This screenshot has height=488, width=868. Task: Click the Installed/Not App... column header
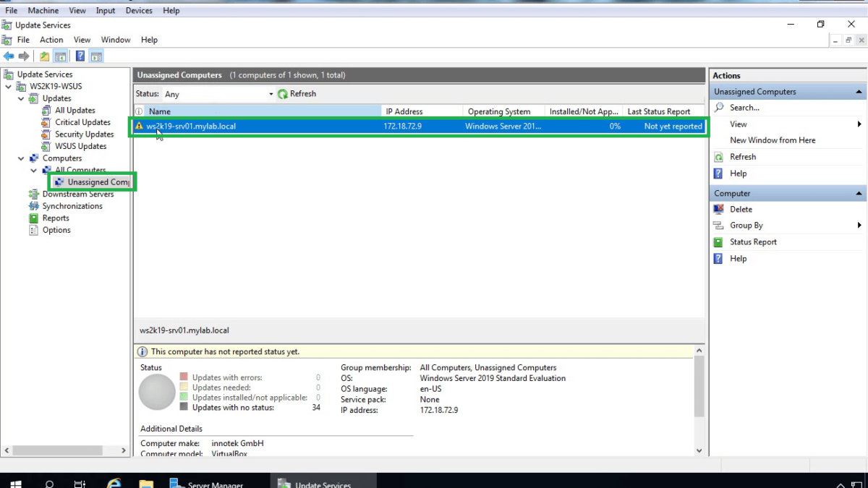tap(584, 111)
